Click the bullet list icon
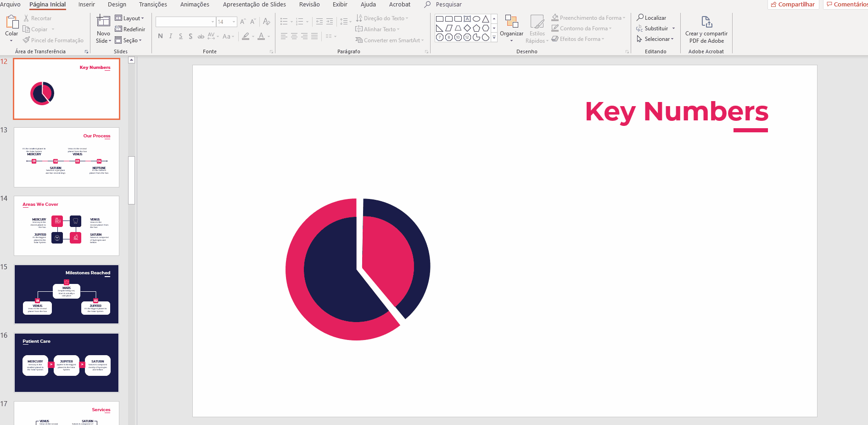Viewport: 868px width, 425px height. point(284,22)
